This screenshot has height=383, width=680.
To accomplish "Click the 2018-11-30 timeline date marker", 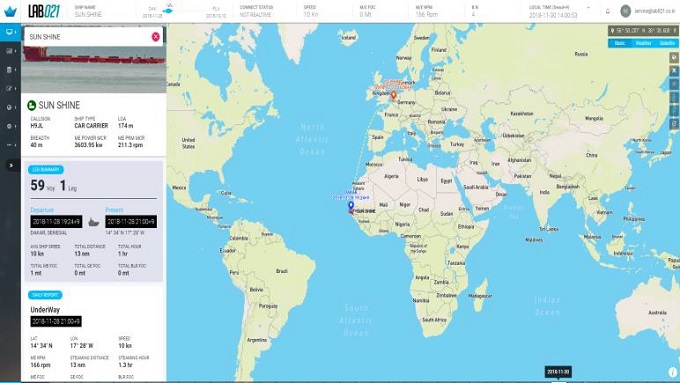I will (x=558, y=372).
